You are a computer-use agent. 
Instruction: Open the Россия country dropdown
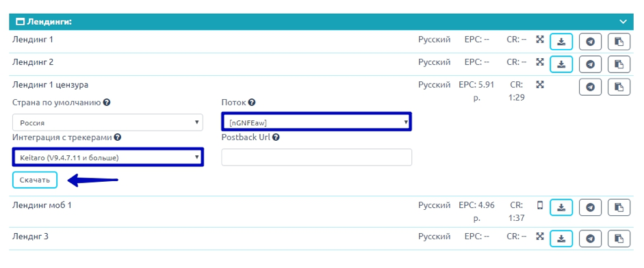[x=107, y=122]
